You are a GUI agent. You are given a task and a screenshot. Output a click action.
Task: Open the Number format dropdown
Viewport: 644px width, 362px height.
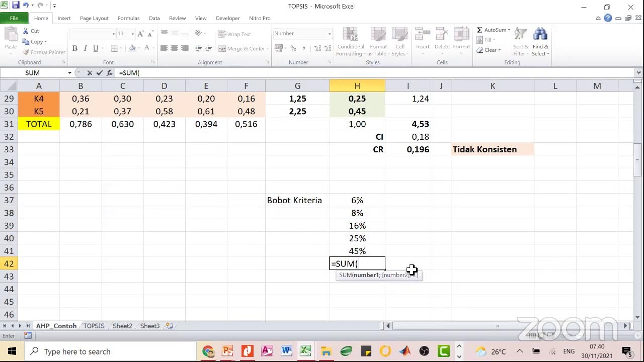click(330, 34)
